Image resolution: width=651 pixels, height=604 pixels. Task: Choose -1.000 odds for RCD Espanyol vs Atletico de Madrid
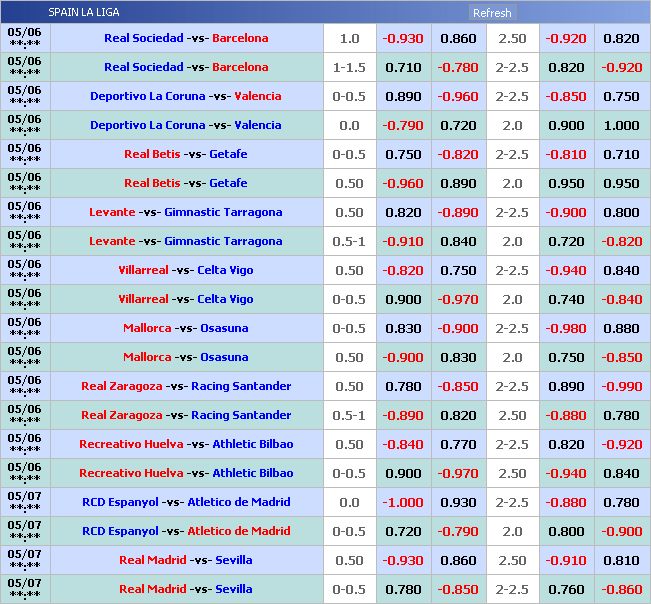click(x=403, y=502)
